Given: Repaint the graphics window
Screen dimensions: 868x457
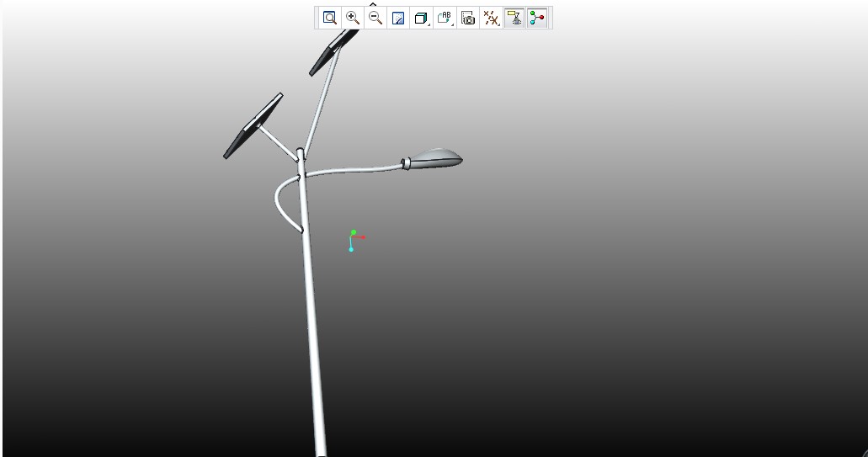Looking at the screenshot, I should pyautogui.click(x=398, y=18).
